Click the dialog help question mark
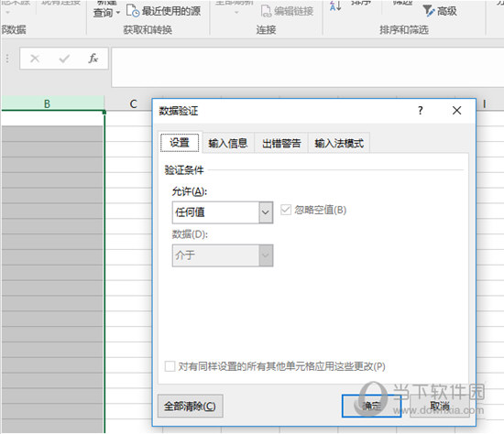 point(421,111)
